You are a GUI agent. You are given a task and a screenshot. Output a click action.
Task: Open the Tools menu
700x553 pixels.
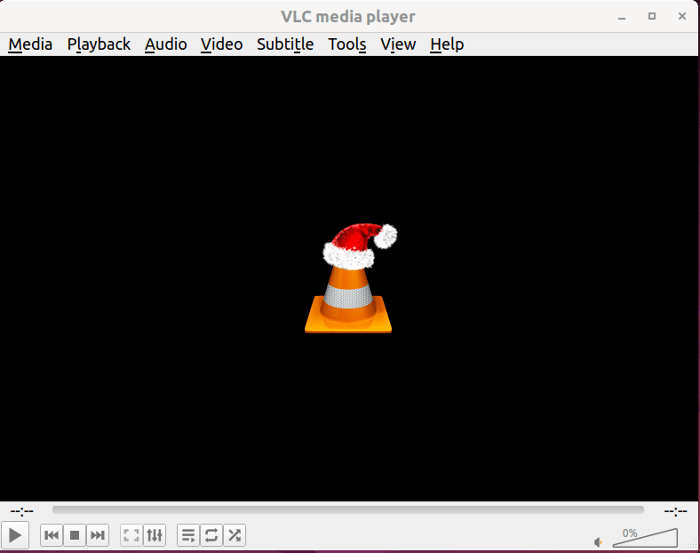tap(347, 44)
